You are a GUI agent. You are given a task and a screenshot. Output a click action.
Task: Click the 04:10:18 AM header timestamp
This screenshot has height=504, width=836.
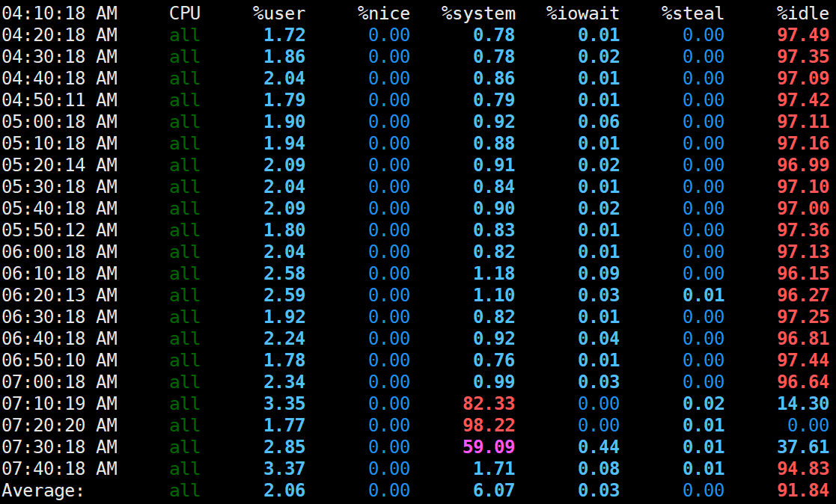[x=60, y=13]
